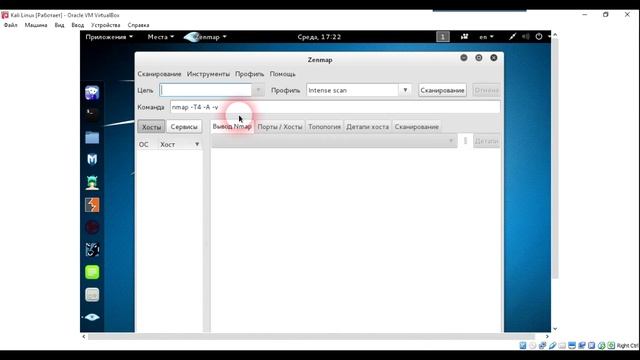Open the Инструменты menu
The image size is (640, 360).
[208, 74]
